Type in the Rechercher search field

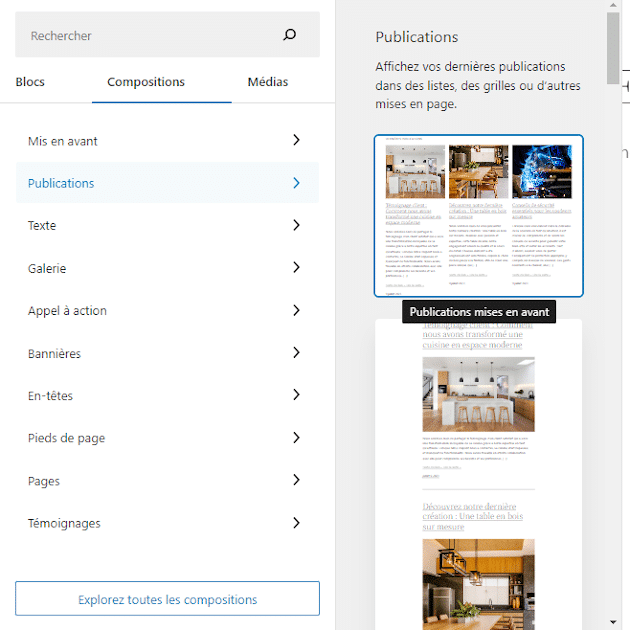pos(150,35)
